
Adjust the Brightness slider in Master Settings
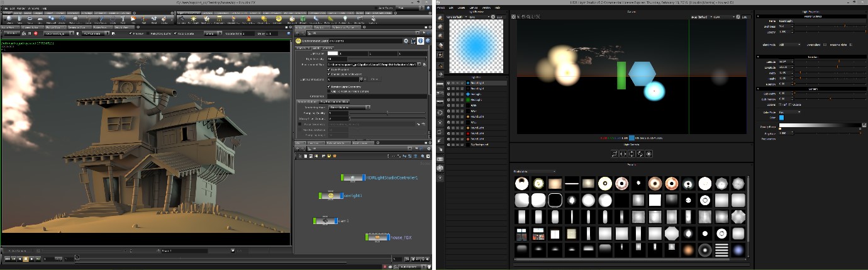[x=830, y=26]
